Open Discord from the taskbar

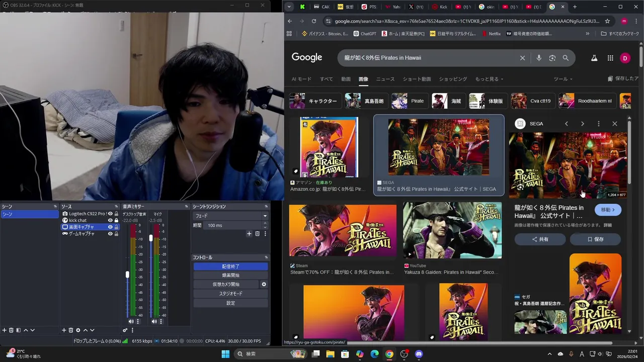419,354
